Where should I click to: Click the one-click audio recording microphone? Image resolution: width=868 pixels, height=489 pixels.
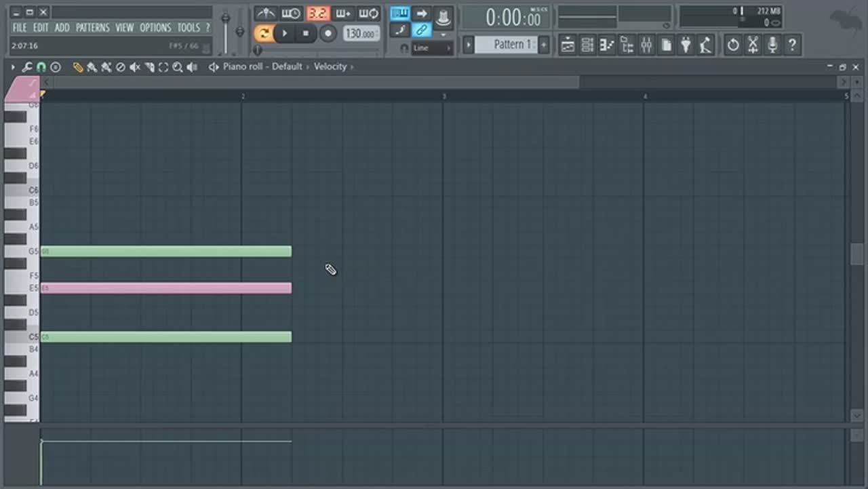coord(772,45)
